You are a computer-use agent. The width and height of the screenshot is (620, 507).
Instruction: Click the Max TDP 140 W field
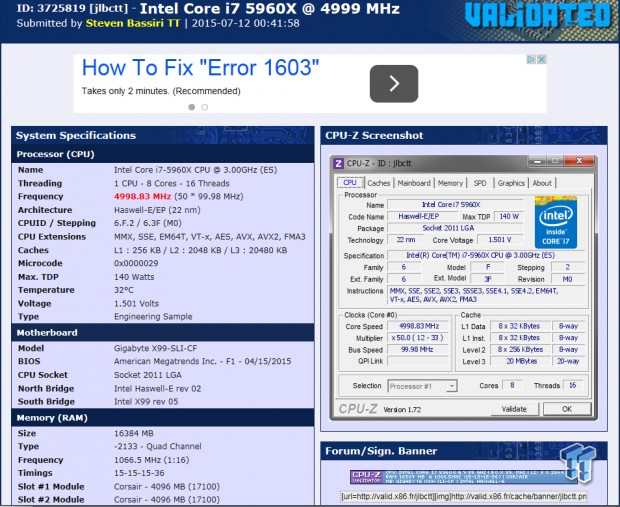coord(508,217)
